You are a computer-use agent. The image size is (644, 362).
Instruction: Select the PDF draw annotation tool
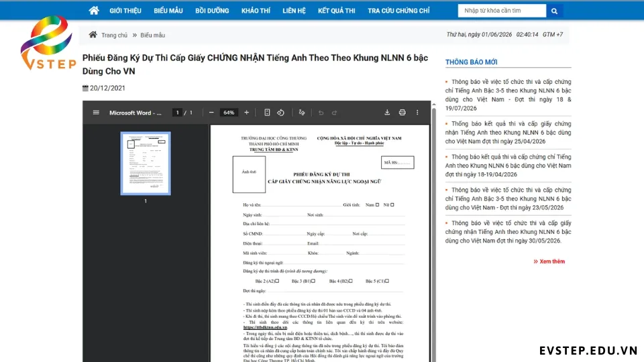pos(302,113)
